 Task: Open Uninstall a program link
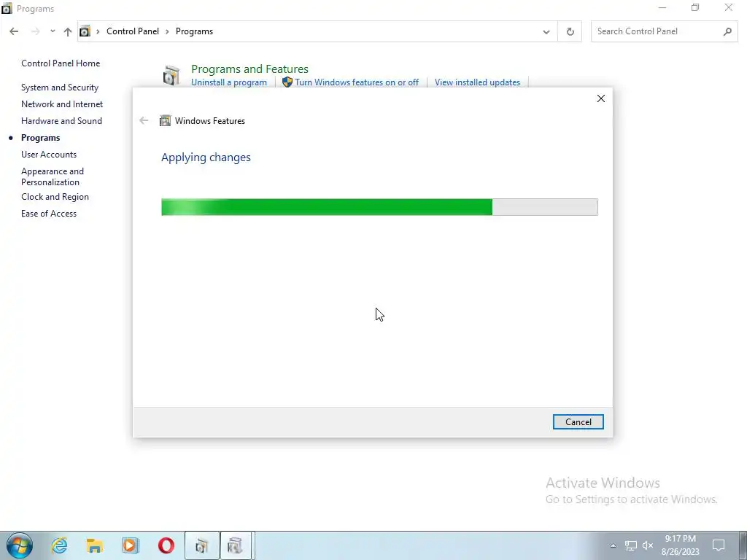point(228,82)
